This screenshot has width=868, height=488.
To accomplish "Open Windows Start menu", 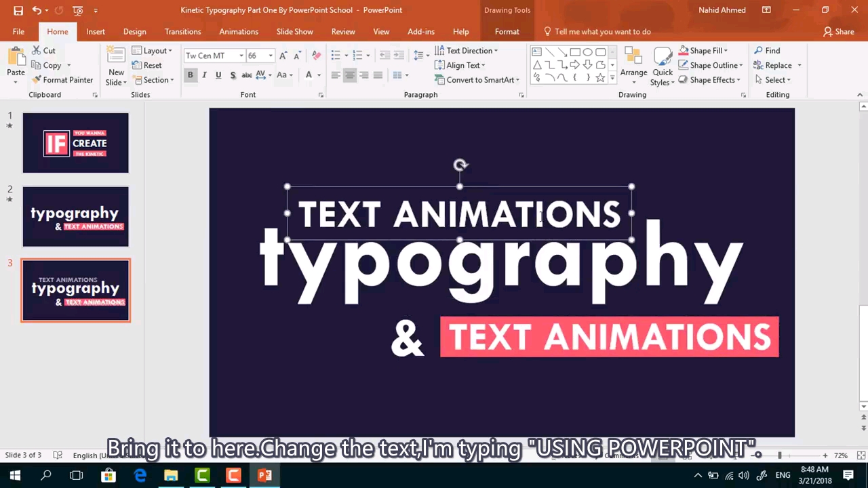I will (15, 476).
